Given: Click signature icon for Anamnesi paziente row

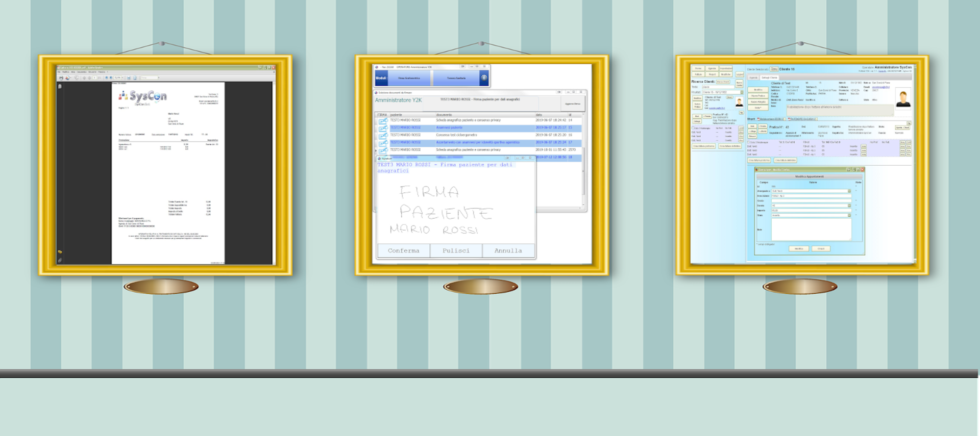Looking at the screenshot, I should click(x=383, y=128).
